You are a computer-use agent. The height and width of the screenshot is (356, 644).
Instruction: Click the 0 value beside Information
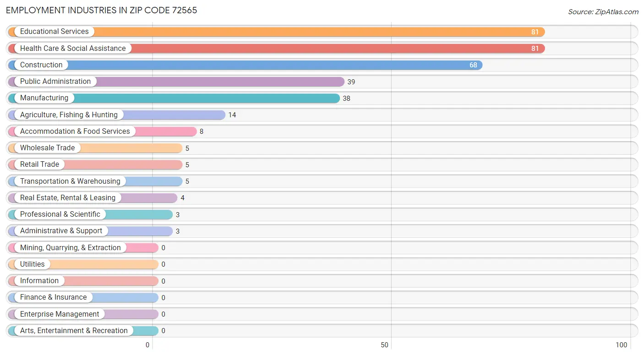[x=163, y=281]
